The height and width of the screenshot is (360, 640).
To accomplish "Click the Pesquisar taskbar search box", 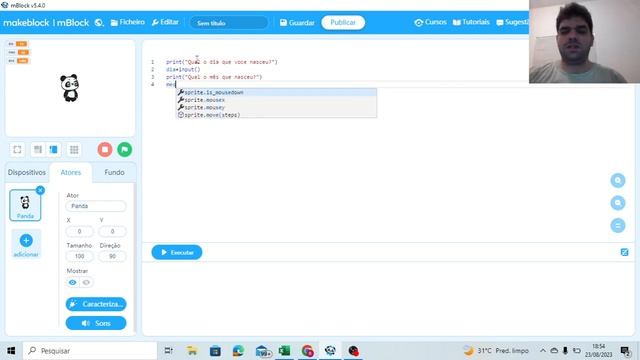I will coord(90,351).
